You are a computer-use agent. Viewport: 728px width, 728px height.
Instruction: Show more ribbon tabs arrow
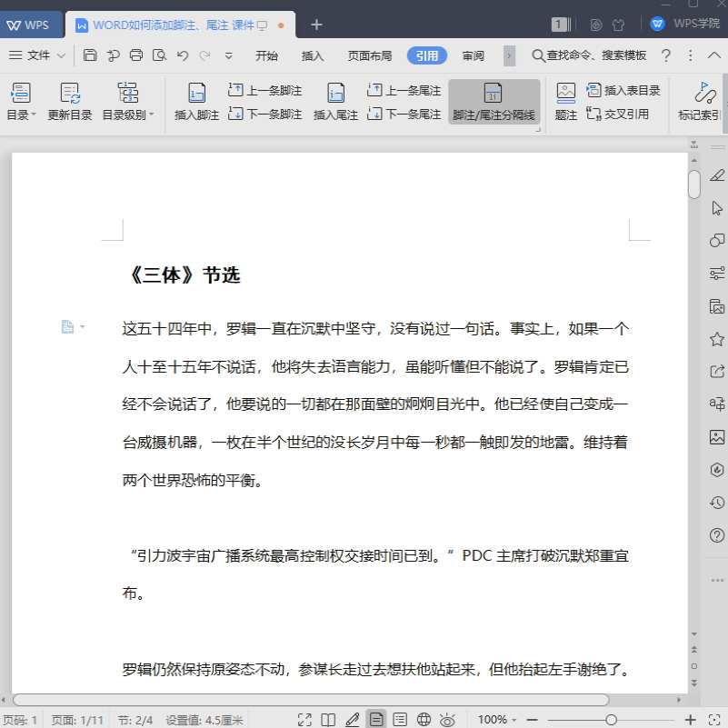(509, 55)
